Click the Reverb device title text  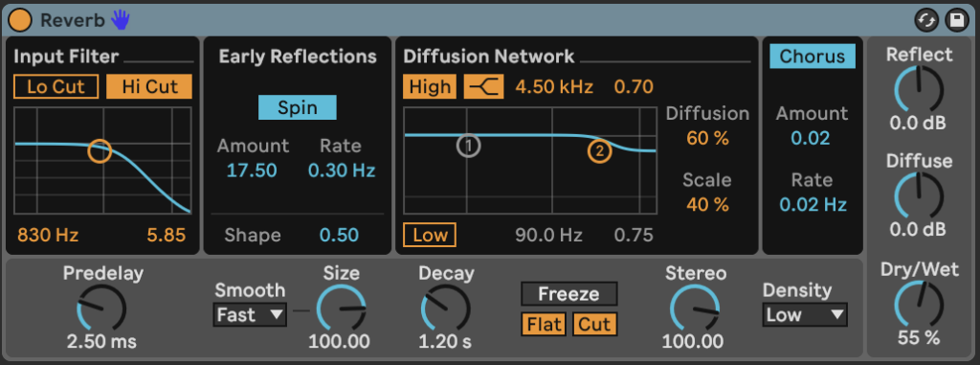[73, 20]
